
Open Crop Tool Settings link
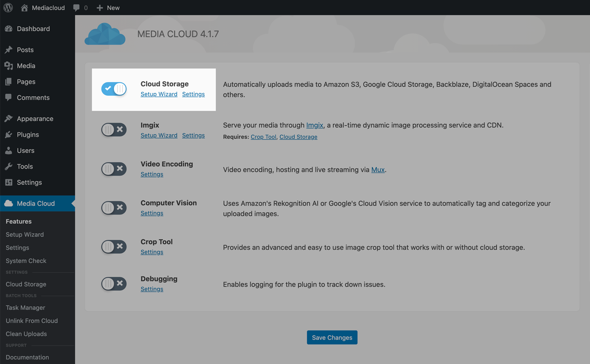[x=152, y=252]
